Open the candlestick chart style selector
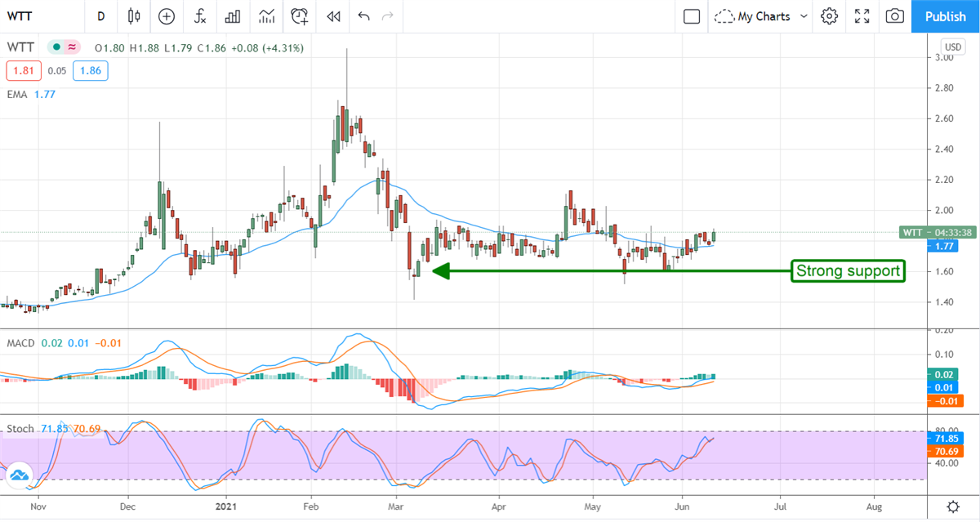This screenshot has height=522, width=980. pyautogui.click(x=134, y=16)
